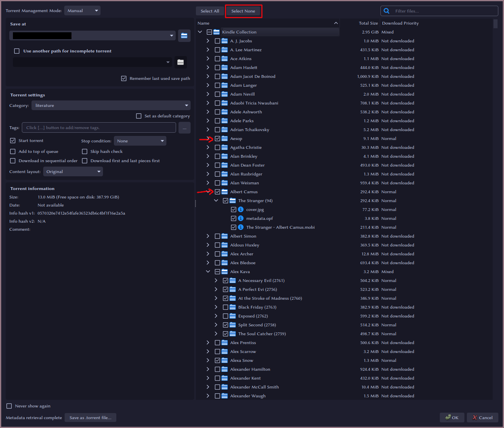Click the folder icon of Albert Simon

pyautogui.click(x=225, y=236)
